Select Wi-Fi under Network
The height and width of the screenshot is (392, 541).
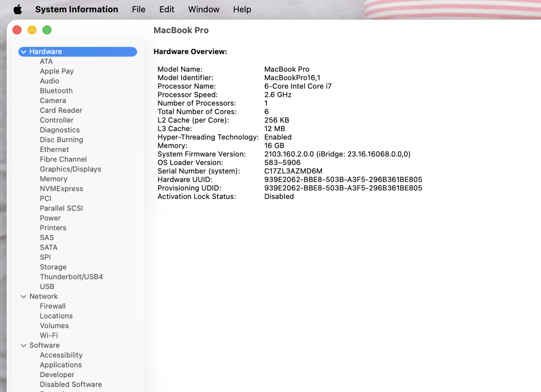tap(49, 336)
